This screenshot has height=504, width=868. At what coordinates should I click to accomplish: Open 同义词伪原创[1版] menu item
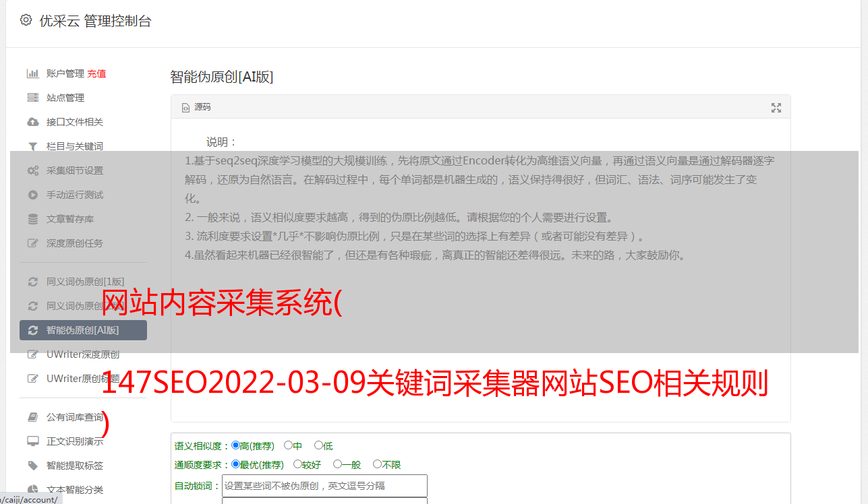[83, 282]
